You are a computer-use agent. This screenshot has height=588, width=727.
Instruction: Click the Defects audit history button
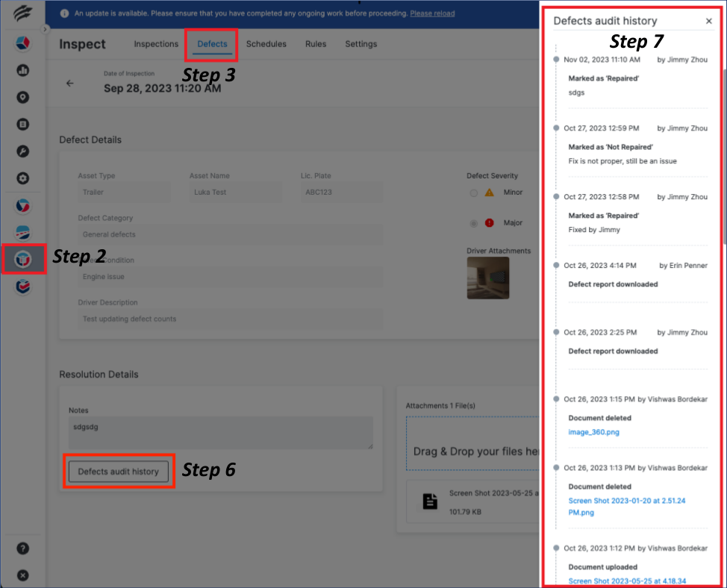click(119, 471)
